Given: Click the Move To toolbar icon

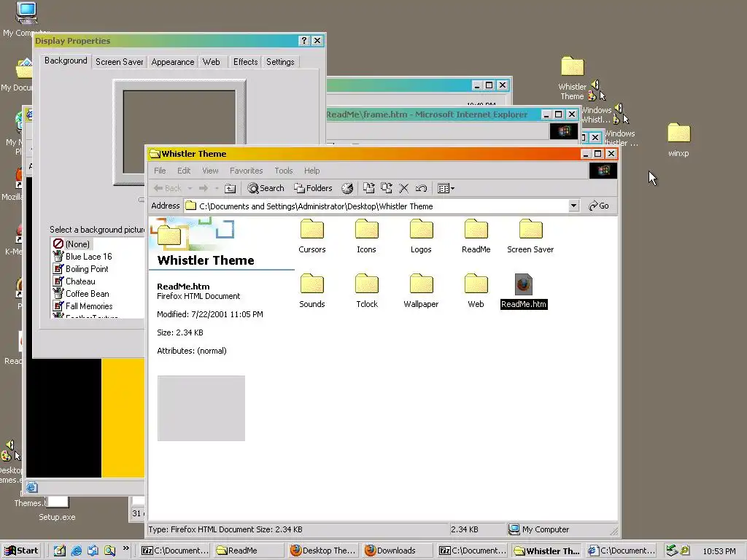Looking at the screenshot, I should (368, 189).
